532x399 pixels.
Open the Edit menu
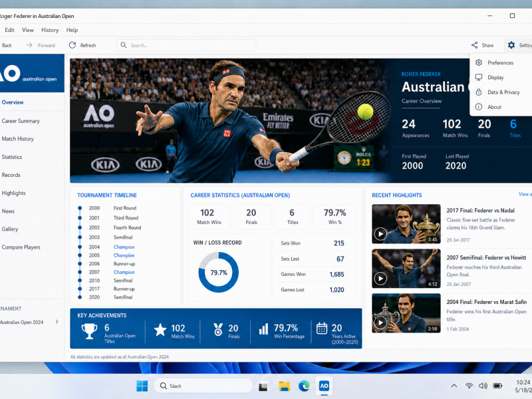click(9, 30)
